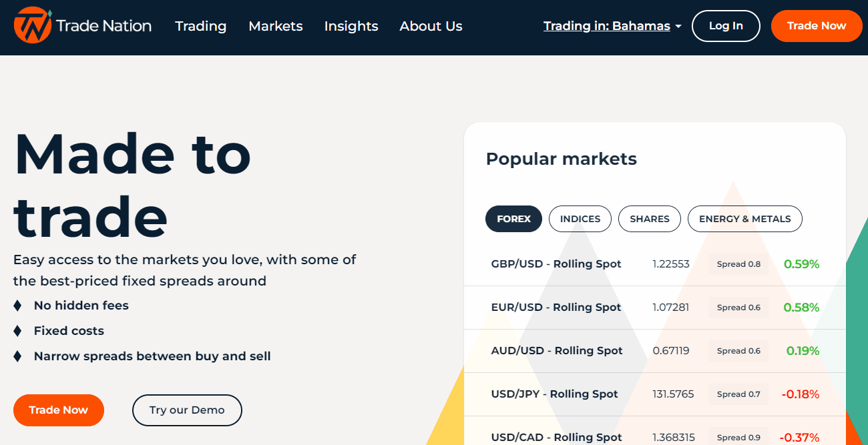
Task: Click the Try our Demo button
Action: click(187, 410)
